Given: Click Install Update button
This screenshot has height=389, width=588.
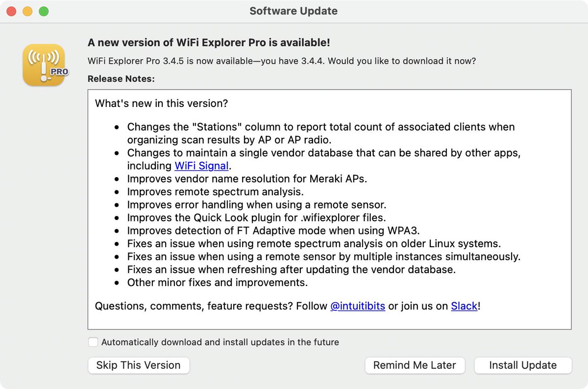Looking at the screenshot, I should pos(523,365).
